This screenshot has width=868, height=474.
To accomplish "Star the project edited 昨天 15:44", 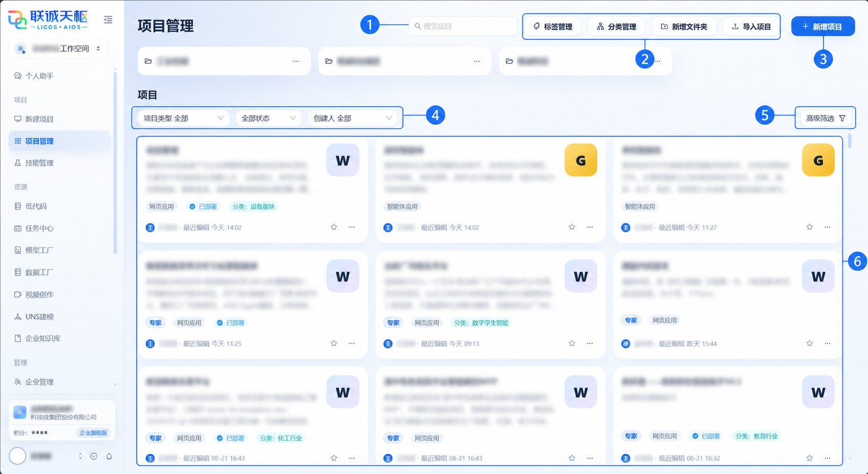I will click(810, 343).
